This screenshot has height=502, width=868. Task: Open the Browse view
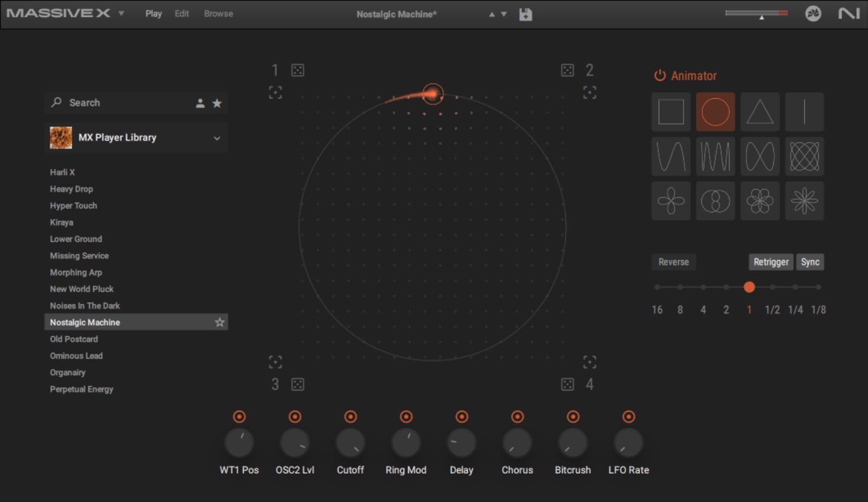(x=219, y=14)
